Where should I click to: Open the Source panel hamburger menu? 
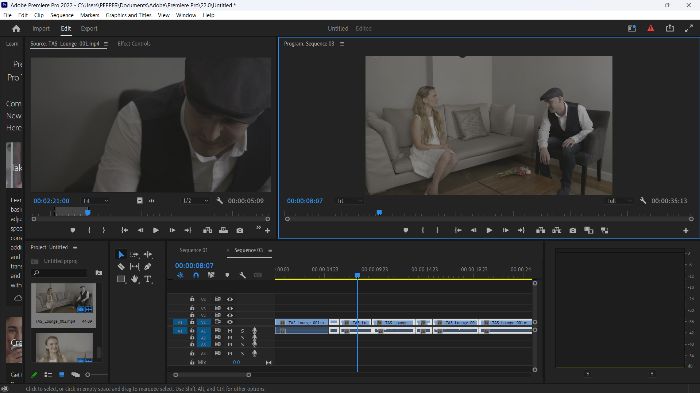[106, 44]
